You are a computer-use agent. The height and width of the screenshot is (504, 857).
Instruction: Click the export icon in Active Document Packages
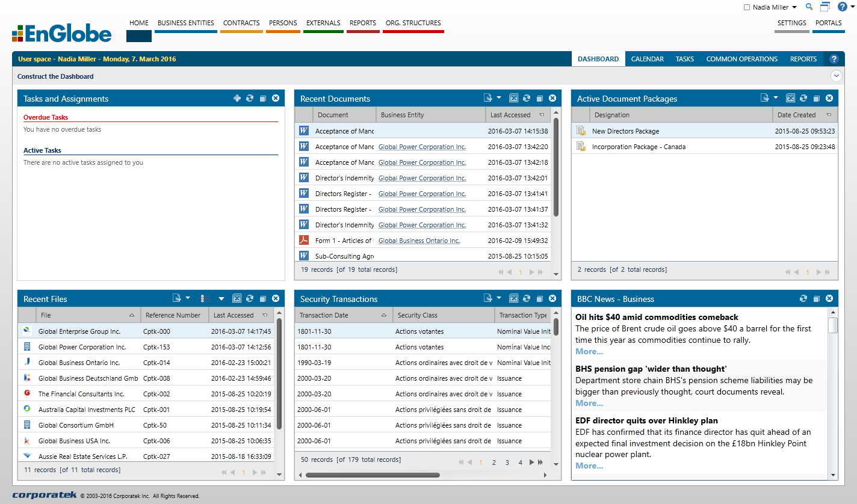[765, 98]
